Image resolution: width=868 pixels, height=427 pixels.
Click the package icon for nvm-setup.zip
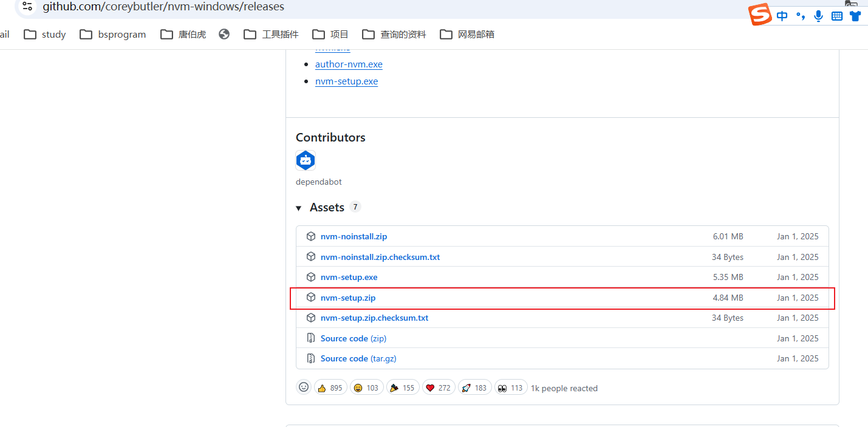(x=311, y=298)
